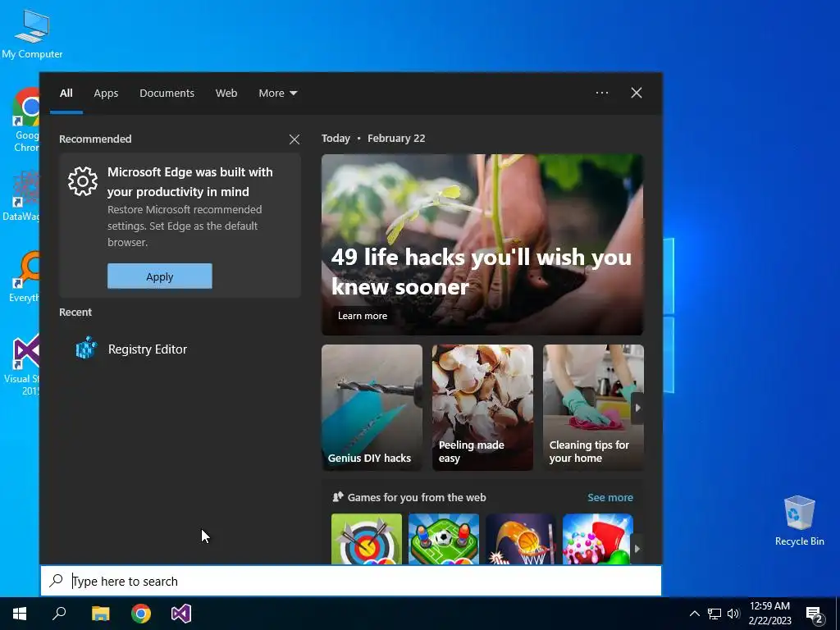This screenshot has width=840, height=630.
Task: Dismiss the Recommended section with its X
Action: coord(294,139)
